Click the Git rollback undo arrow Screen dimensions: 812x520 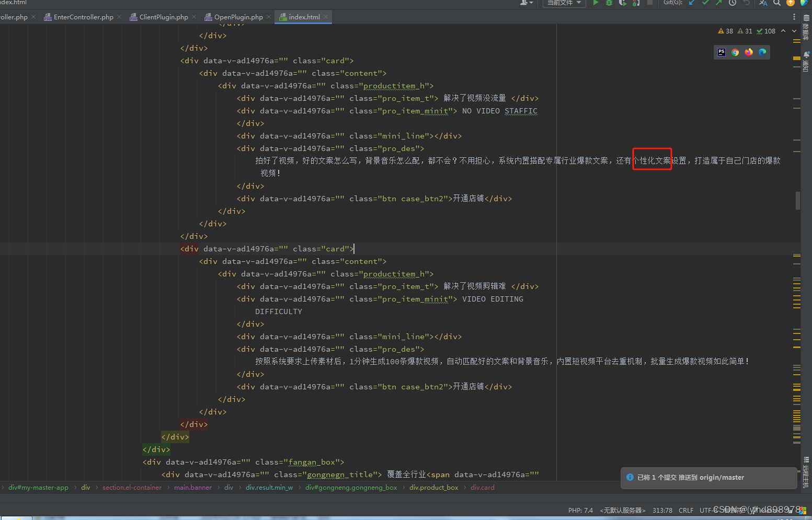746,3
